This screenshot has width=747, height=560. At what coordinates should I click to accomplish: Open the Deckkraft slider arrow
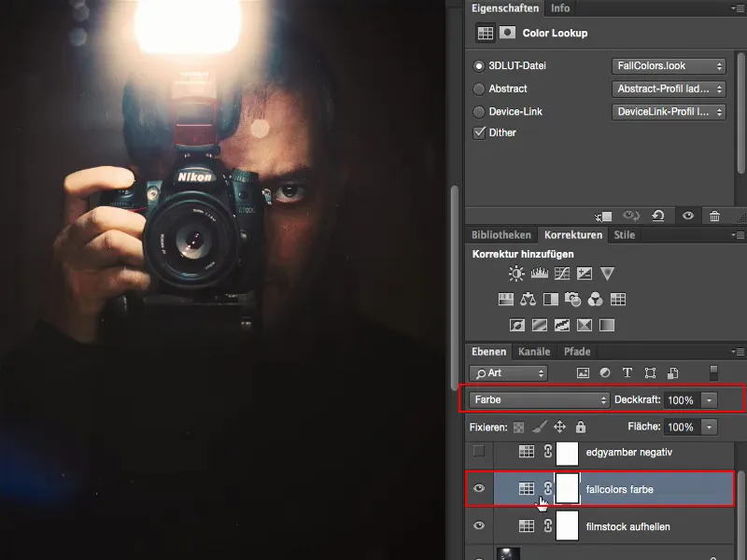point(709,400)
